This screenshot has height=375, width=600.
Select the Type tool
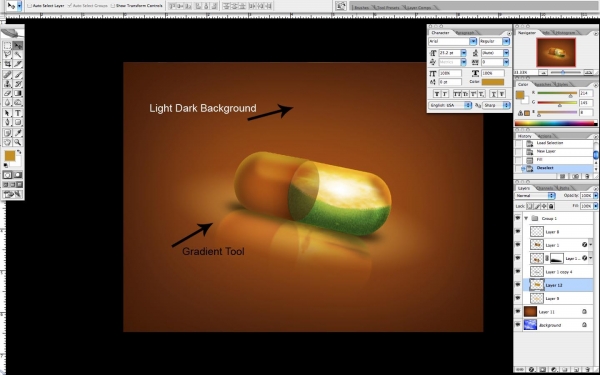click(x=18, y=113)
